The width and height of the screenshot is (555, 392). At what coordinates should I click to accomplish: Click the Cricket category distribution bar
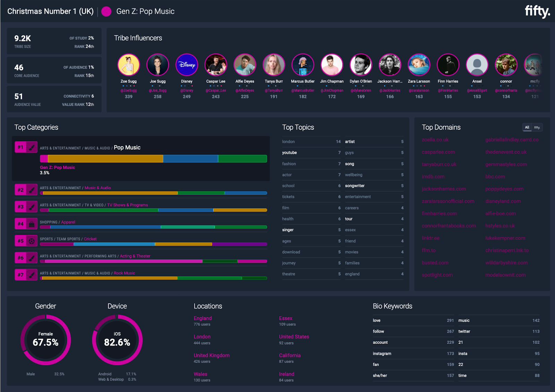(x=153, y=244)
